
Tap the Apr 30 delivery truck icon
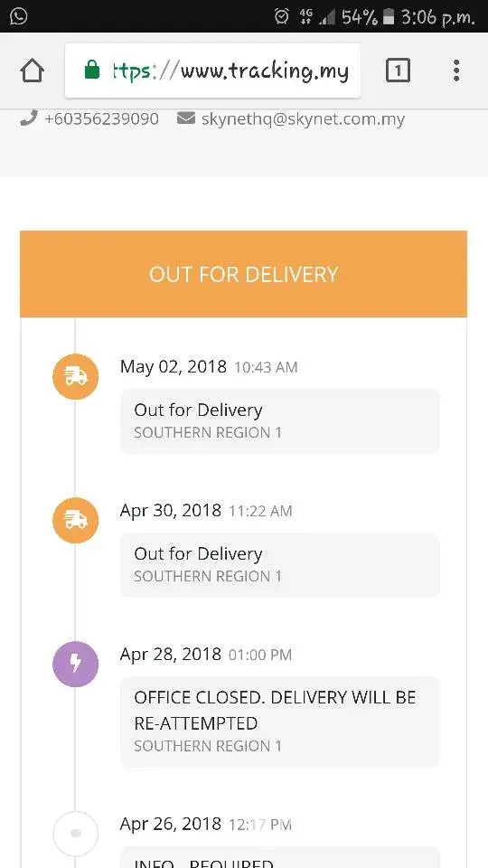tap(75, 521)
